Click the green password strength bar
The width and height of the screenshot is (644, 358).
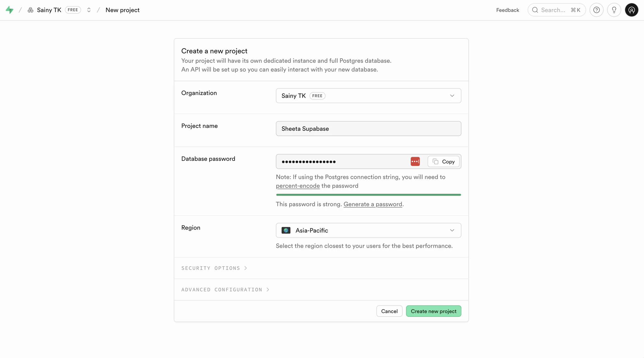click(369, 195)
